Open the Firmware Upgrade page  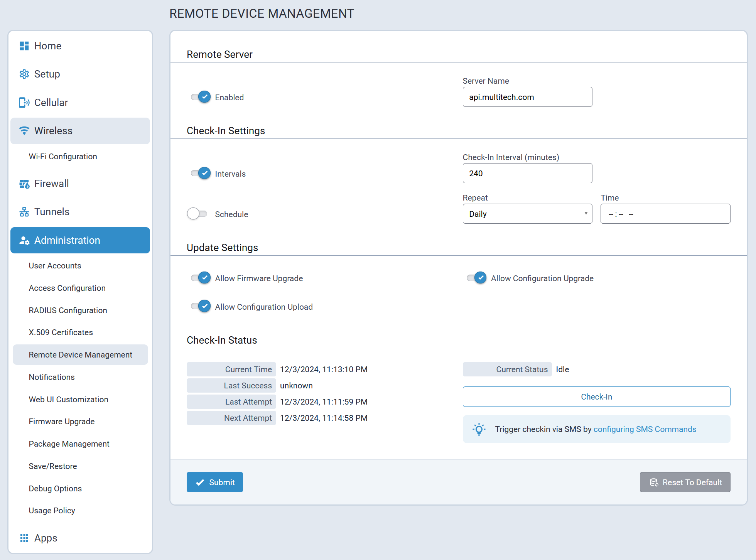click(x=61, y=422)
